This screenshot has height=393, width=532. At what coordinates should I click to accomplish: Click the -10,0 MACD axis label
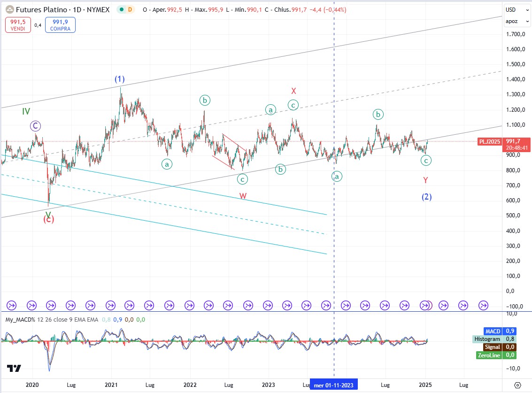(x=514, y=368)
